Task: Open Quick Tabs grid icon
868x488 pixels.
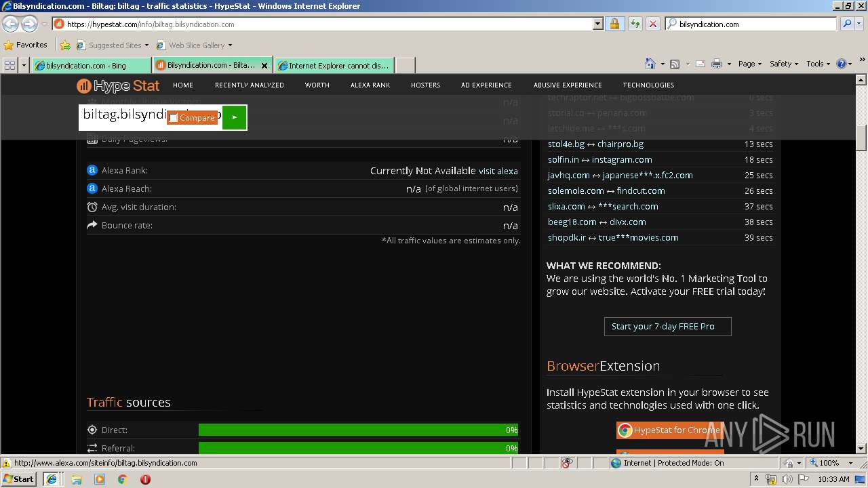Action: (9, 65)
